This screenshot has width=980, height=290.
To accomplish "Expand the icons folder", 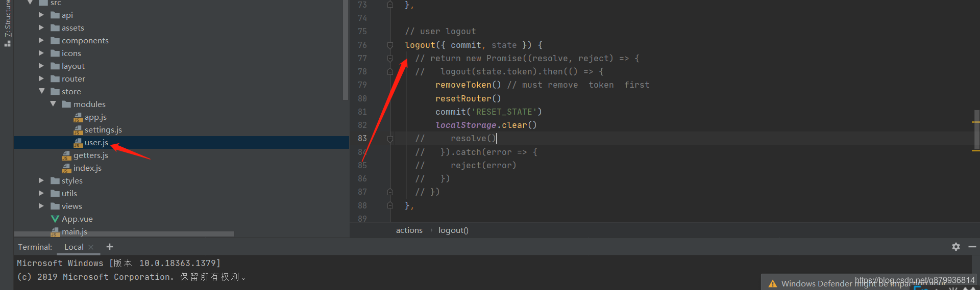I will (x=41, y=53).
